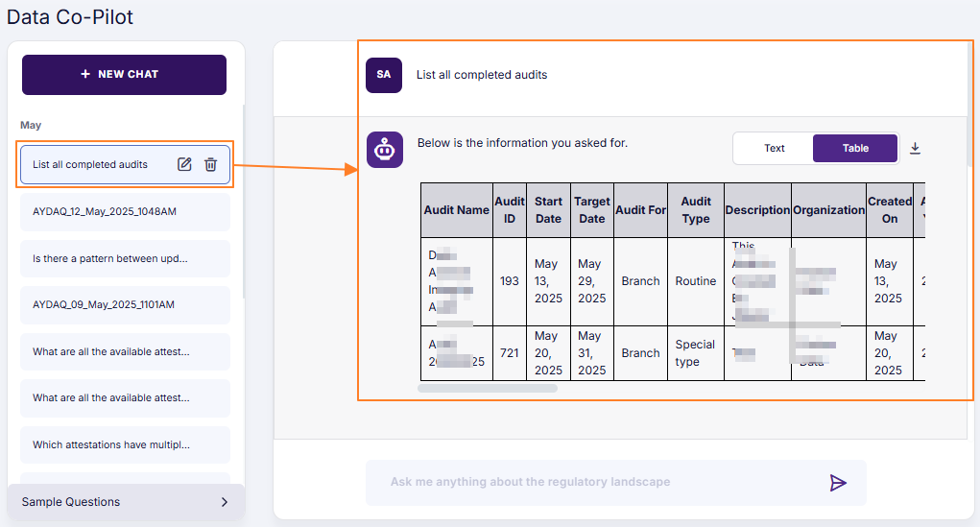Expand the Sample Questions panel

125,502
